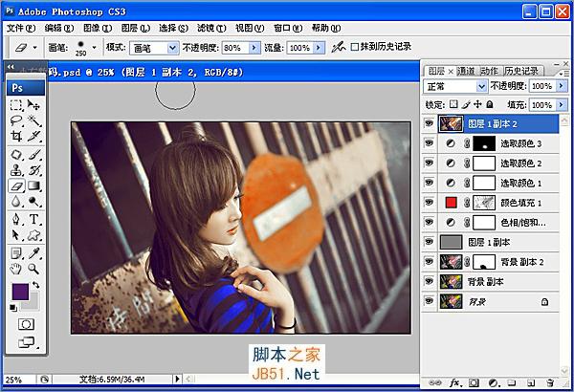Add a layer mask

click(474, 382)
